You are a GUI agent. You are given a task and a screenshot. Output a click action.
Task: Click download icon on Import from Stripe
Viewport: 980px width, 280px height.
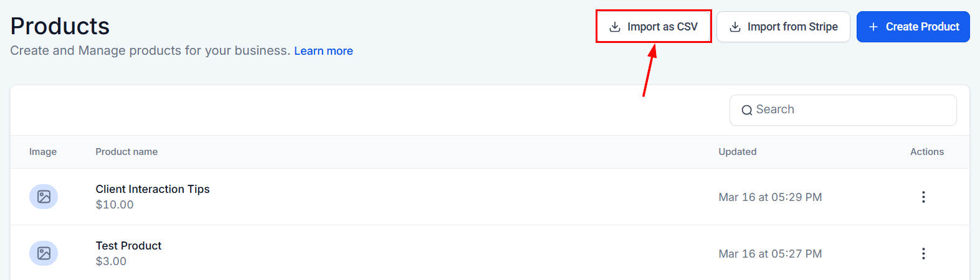click(735, 27)
